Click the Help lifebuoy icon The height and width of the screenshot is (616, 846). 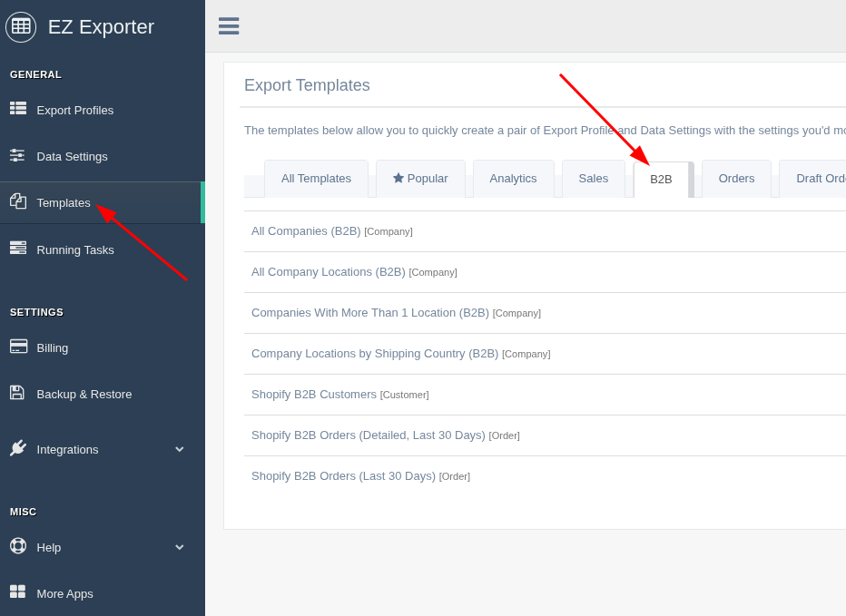coord(18,546)
